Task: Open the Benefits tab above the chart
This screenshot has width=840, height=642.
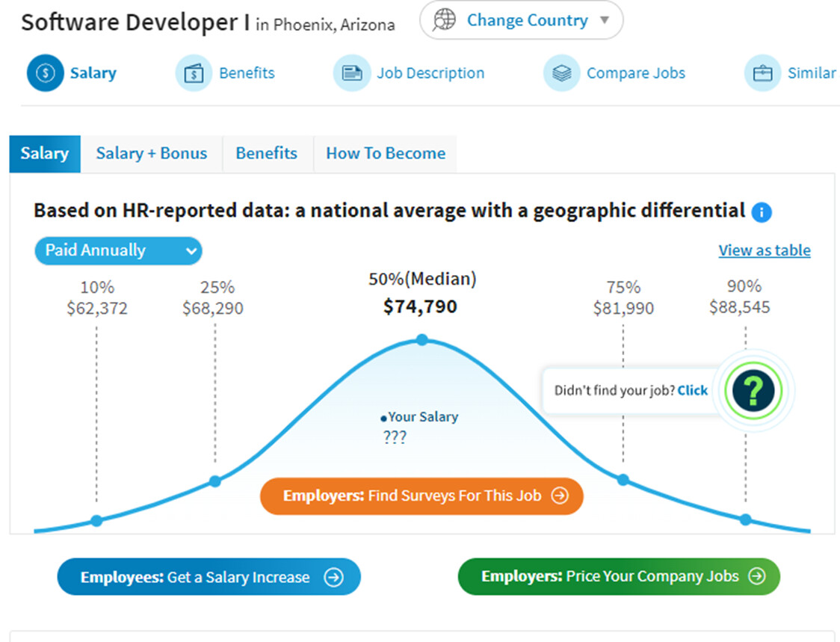Action: click(267, 154)
